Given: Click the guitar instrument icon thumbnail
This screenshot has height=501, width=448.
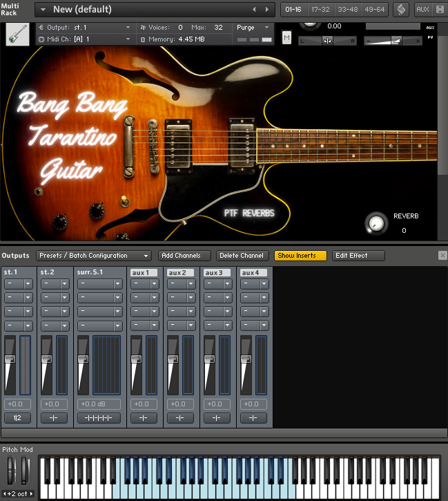Looking at the screenshot, I should (17, 34).
